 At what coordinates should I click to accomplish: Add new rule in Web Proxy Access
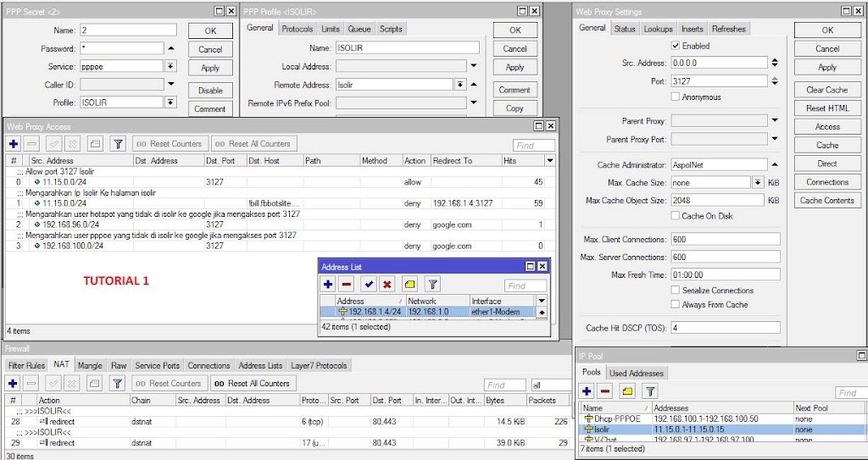click(x=14, y=144)
